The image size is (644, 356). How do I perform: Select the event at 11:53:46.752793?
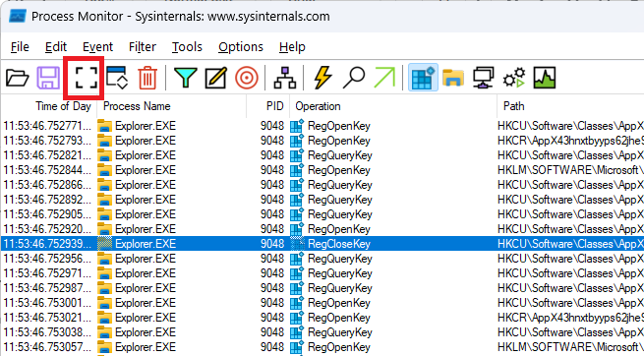(x=322, y=141)
